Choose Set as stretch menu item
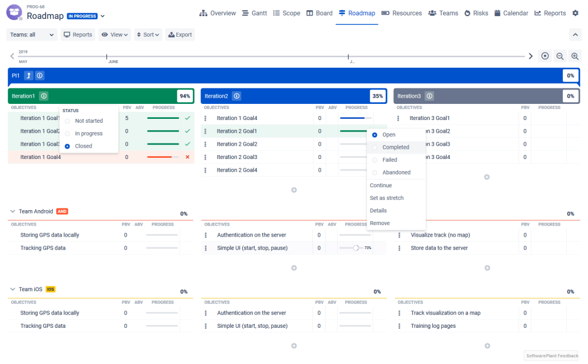The width and height of the screenshot is (588, 364). click(x=386, y=198)
